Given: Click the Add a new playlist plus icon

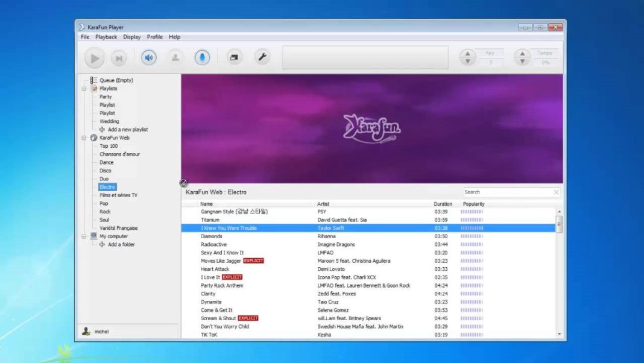Looking at the screenshot, I should click(103, 129).
